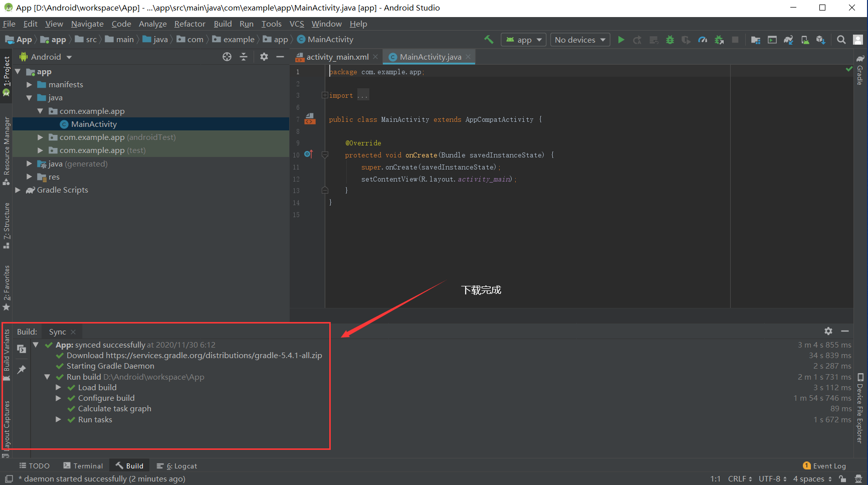
Task: Open the Event Log button
Action: [x=824, y=466]
